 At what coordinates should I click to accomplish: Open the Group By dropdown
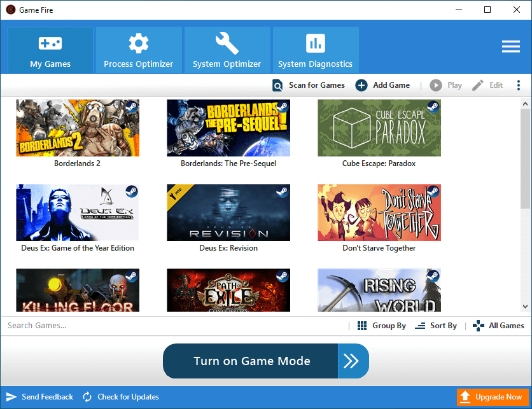pyautogui.click(x=382, y=326)
